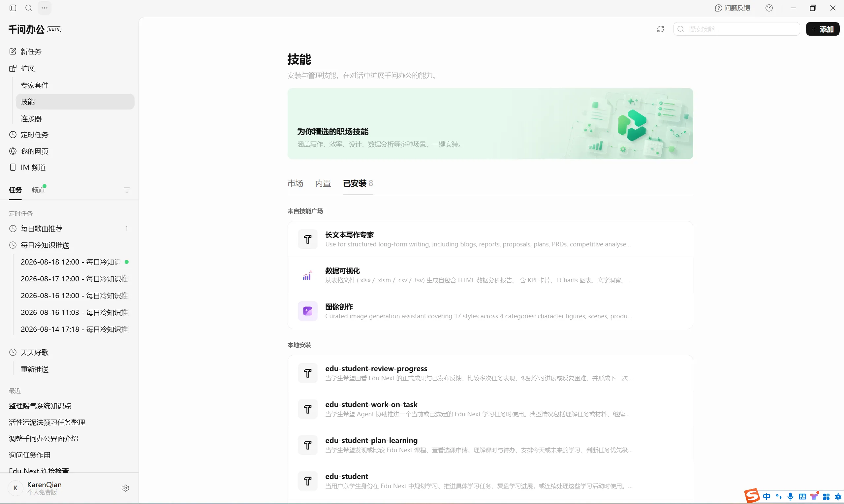Open the edu-student-plan-learning skill
Screen dimensions: 844x504
pyautogui.click(x=490, y=445)
